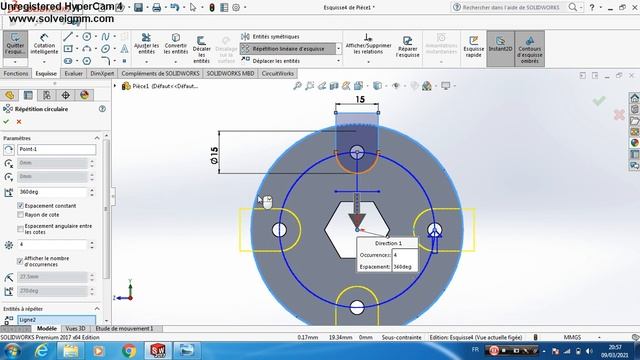
Task: Click the instance count field showing 4
Action: 52,244
